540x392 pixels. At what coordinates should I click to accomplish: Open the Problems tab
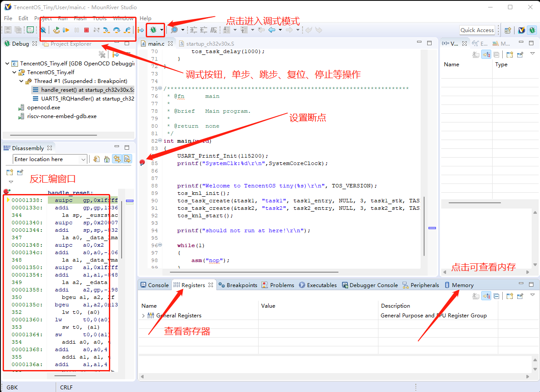pyautogui.click(x=278, y=285)
